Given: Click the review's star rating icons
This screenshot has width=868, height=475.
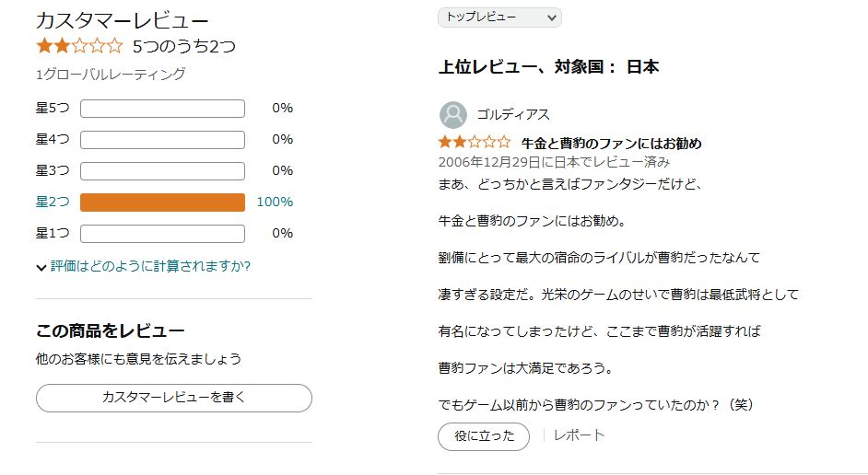Looking at the screenshot, I should [x=474, y=143].
